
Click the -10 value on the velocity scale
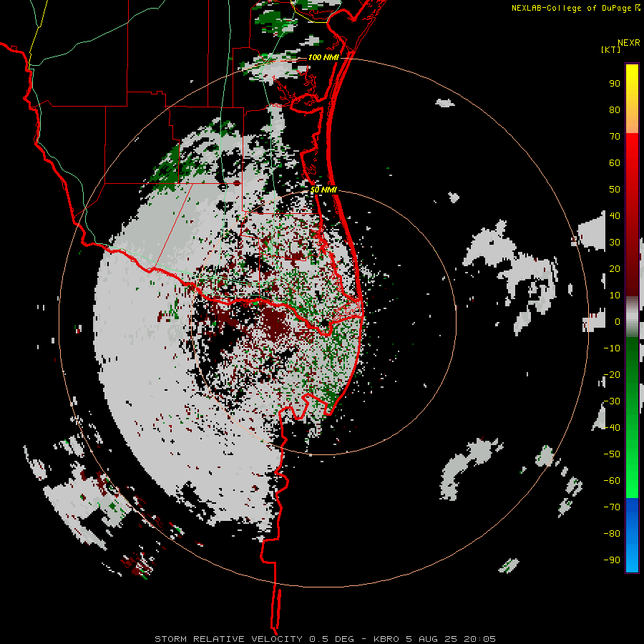click(612, 348)
